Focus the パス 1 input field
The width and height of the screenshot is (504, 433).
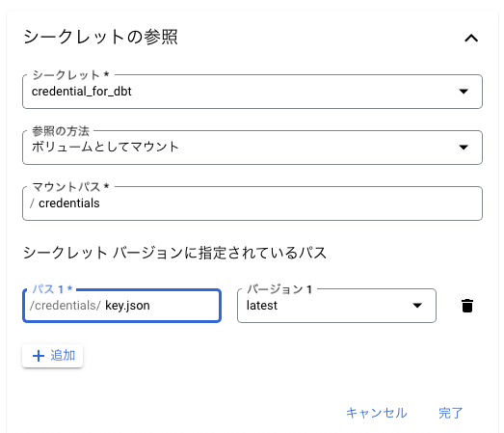(x=121, y=306)
